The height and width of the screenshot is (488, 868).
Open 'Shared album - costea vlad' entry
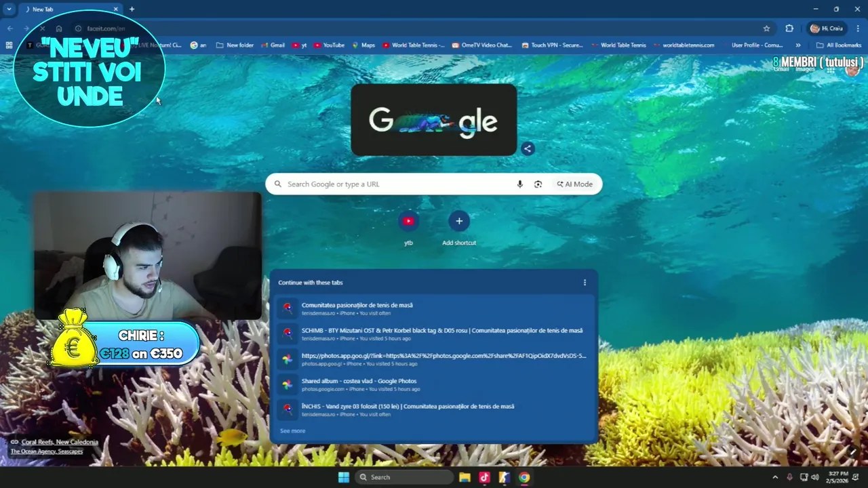pyautogui.click(x=434, y=384)
